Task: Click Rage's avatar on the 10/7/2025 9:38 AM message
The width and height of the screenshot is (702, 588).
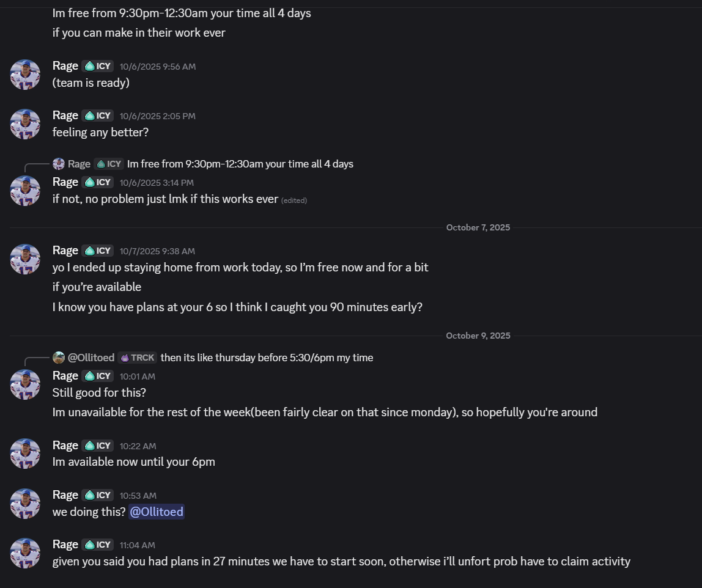Action: click(x=25, y=259)
